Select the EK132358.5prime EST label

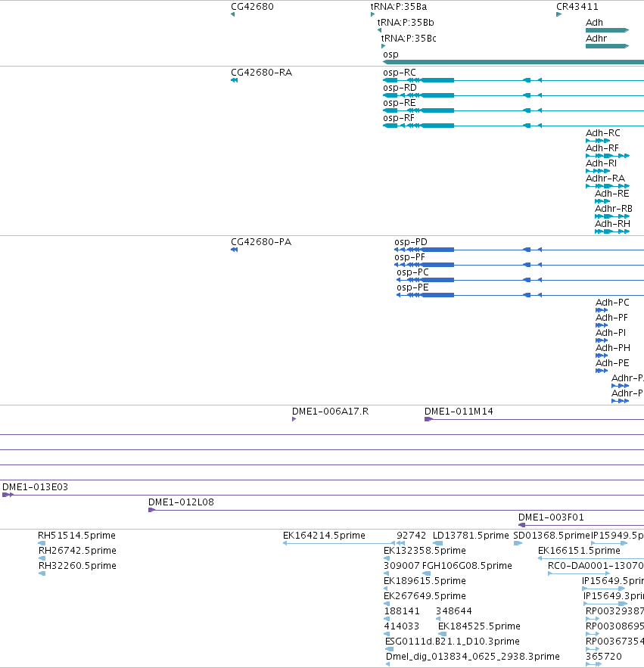click(425, 551)
